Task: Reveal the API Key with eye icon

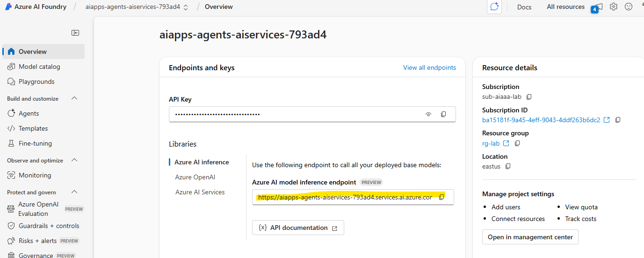Action: point(428,114)
